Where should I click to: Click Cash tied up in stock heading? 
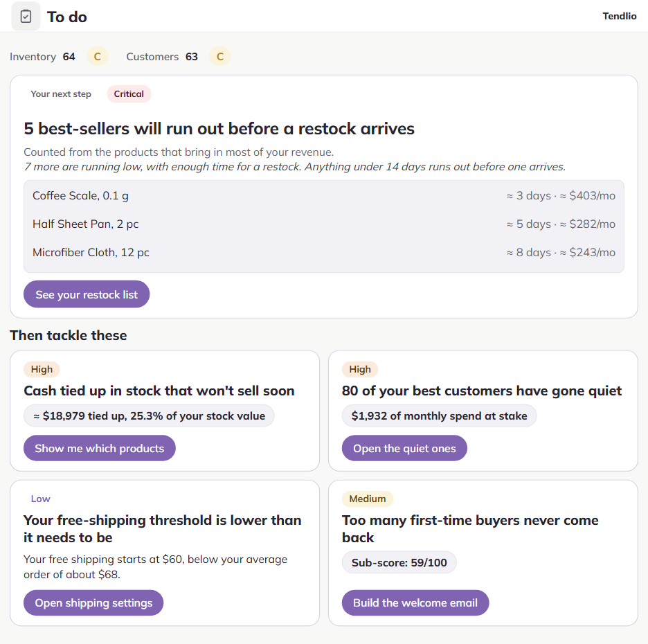point(159,391)
